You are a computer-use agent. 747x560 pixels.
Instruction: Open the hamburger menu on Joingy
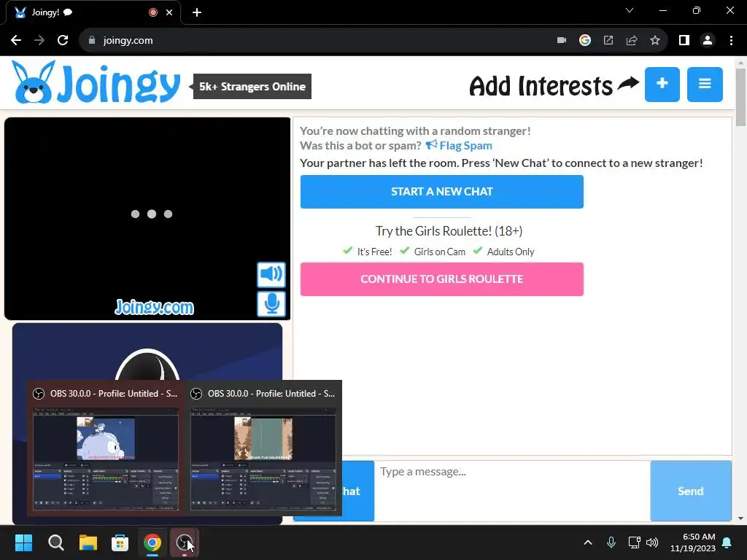tap(705, 85)
